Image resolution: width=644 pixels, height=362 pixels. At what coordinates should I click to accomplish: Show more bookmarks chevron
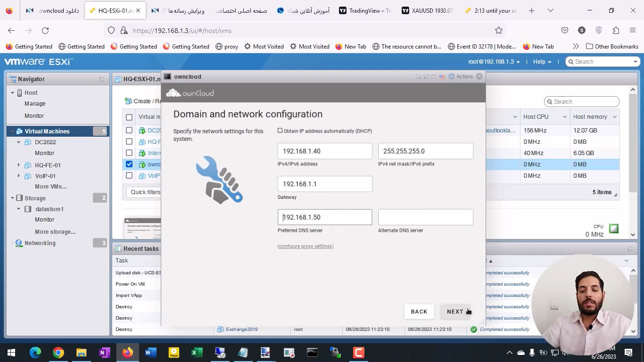click(x=576, y=46)
